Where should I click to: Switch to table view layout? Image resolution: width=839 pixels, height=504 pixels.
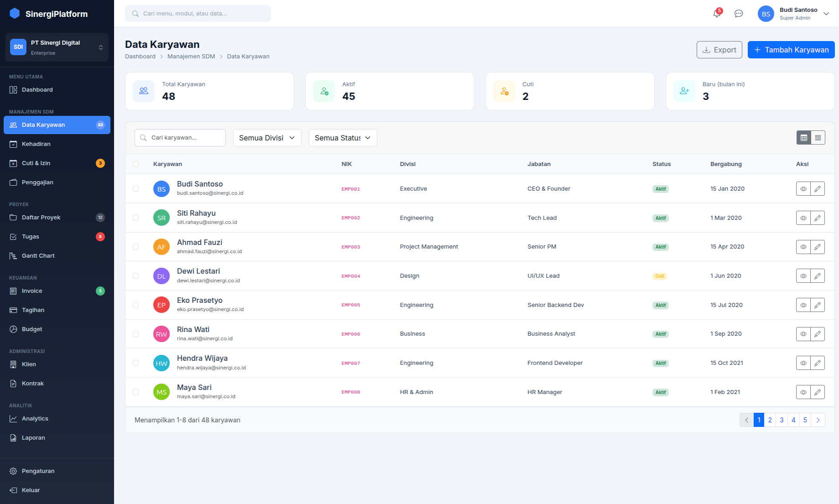point(804,138)
